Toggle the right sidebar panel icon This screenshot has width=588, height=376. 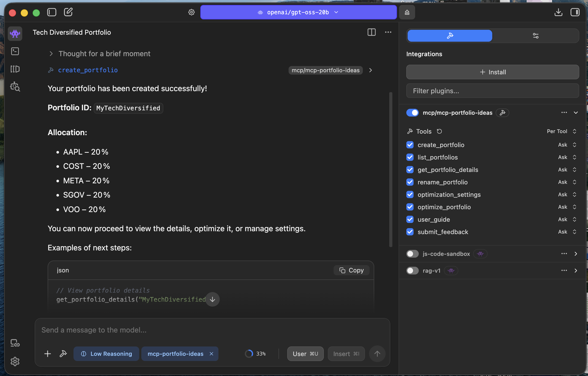coord(575,12)
